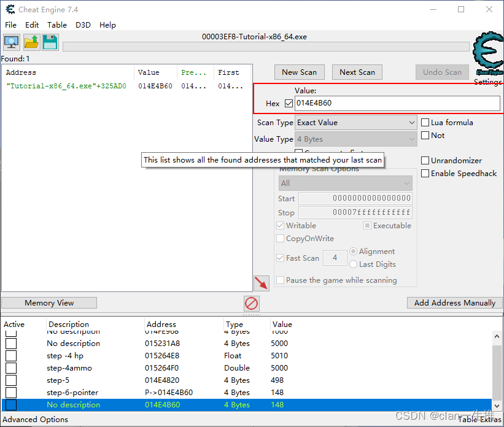Viewport: 504px width, 427px height.
Task: Click Add Address Manually
Action: click(x=454, y=302)
